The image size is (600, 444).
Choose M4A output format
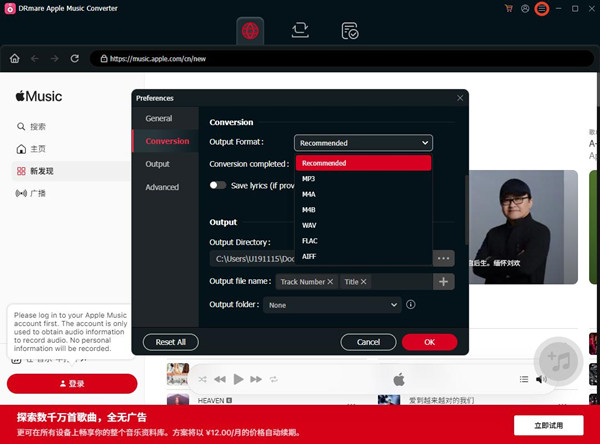point(363,194)
